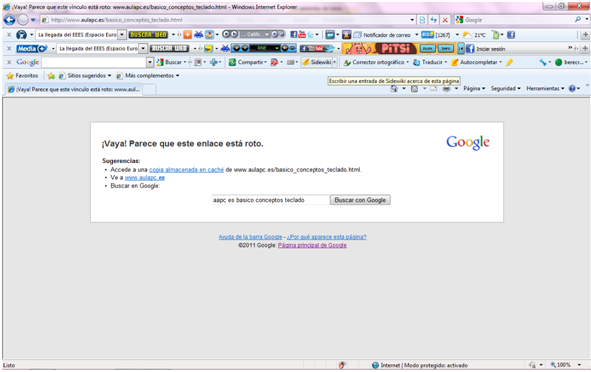
Task: Click Buscar con Google button
Action: tap(360, 200)
